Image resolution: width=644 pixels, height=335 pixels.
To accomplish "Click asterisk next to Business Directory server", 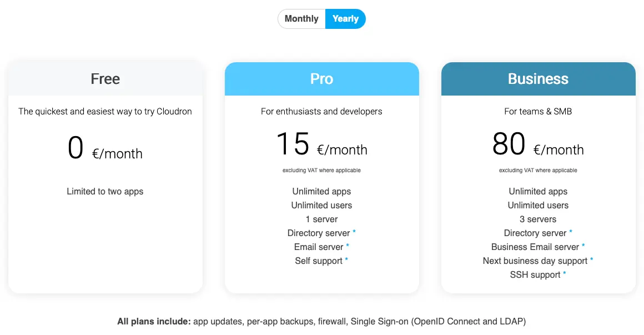I will click(x=571, y=232).
